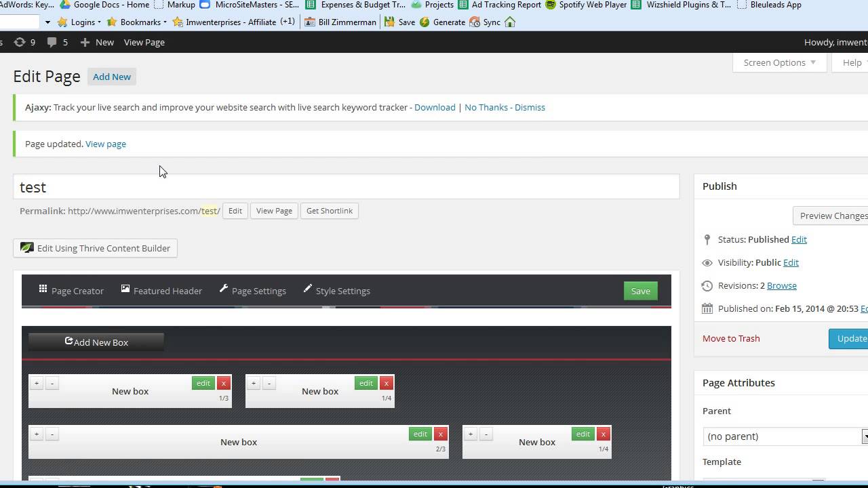The image size is (868, 488).
Task: Decrease width of first-row 1/4 box
Action: tap(269, 383)
